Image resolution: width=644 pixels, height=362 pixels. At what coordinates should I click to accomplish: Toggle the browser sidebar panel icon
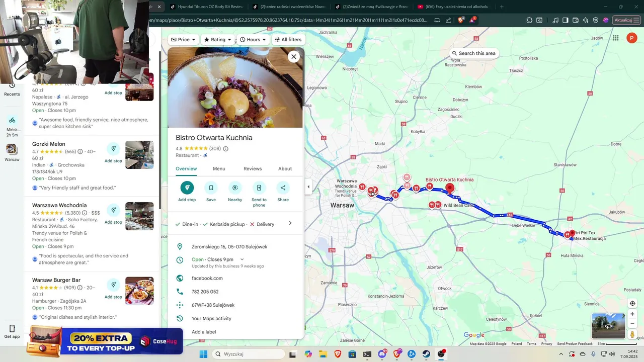click(x=566, y=20)
